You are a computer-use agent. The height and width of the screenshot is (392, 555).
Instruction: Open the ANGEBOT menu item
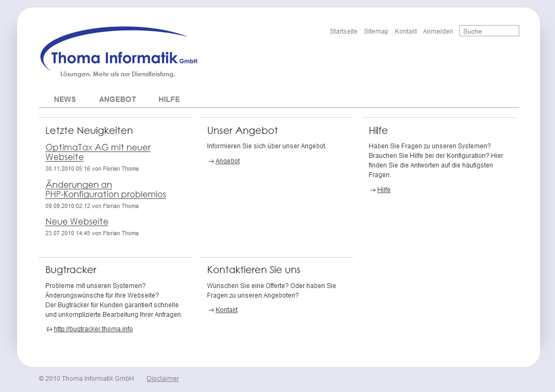[117, 99]
